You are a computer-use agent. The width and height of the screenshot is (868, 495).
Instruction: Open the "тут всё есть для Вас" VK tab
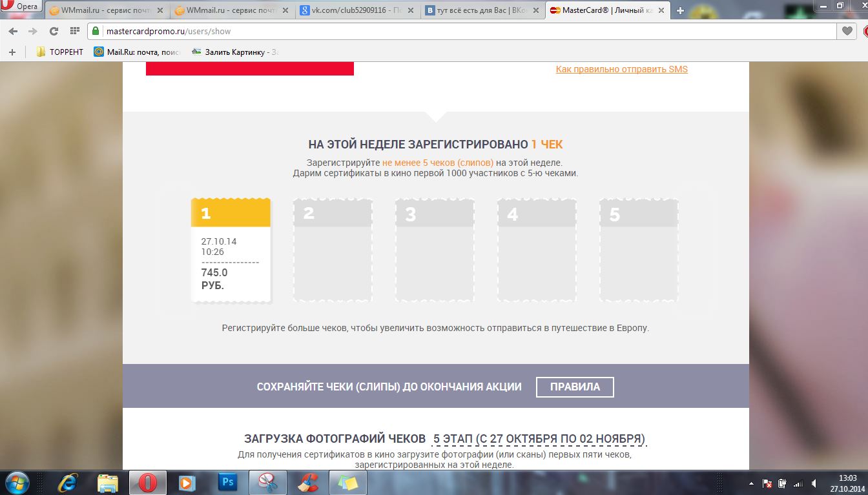pyautogui.click(x=481, y=11)
